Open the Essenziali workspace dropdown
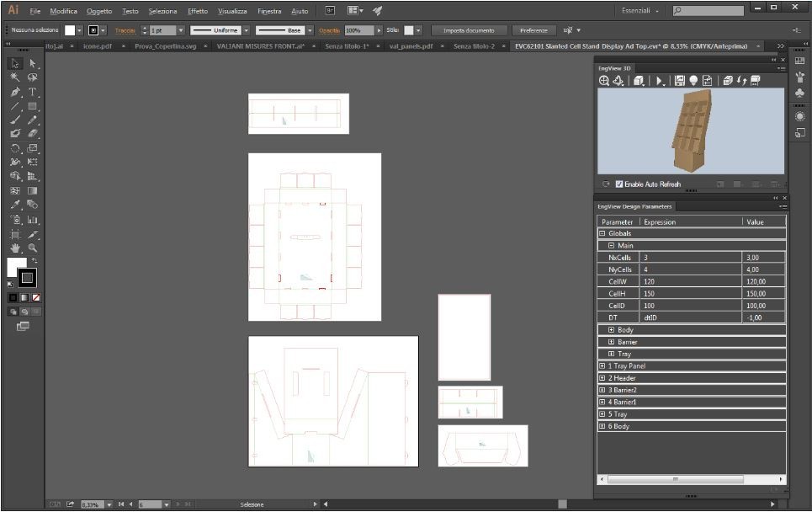The image size is (812, 512). tap(640, 11)
